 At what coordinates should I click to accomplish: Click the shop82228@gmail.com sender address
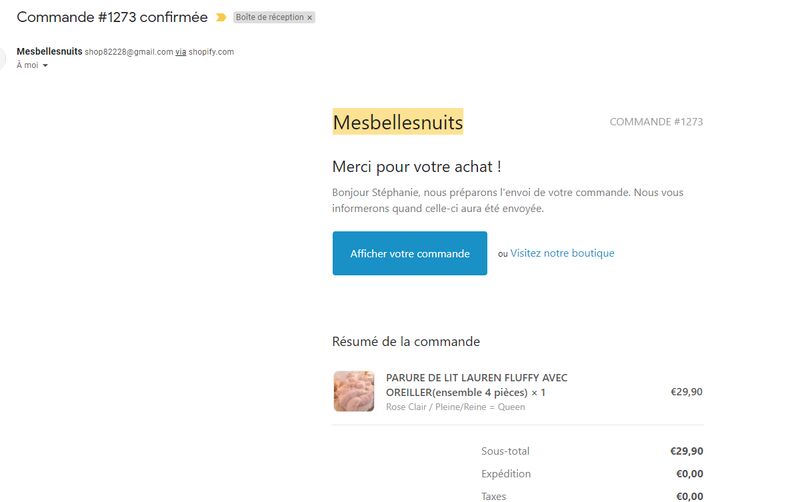pos(129,52)
